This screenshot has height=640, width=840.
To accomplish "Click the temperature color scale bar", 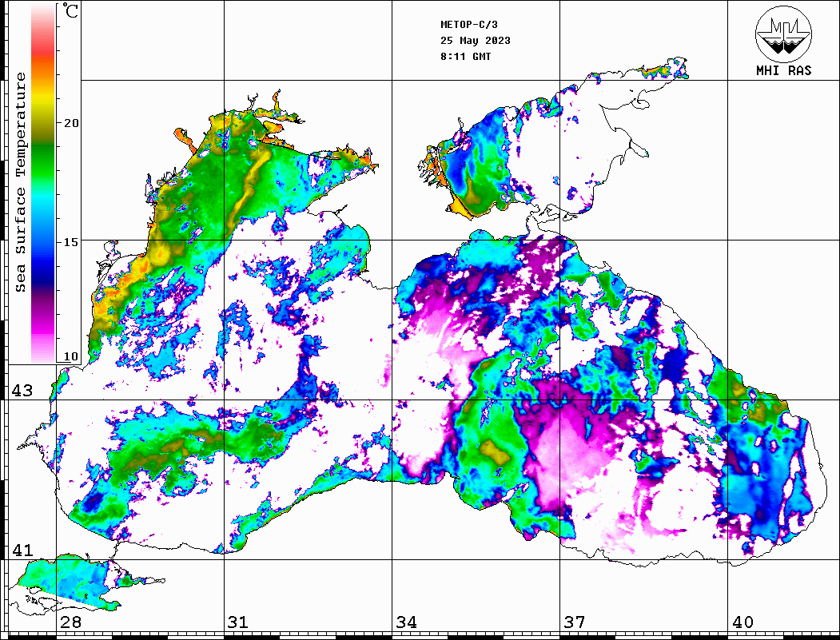I will [43, 183].
